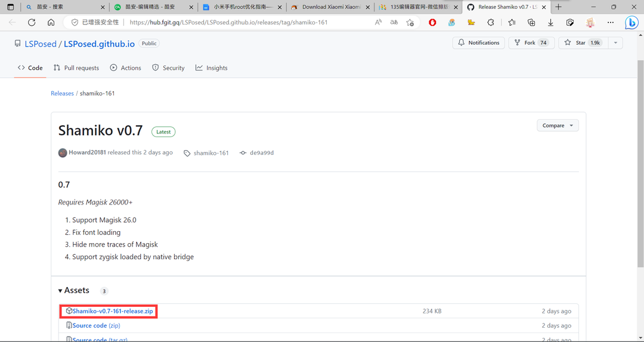Click the 234 KB file size text
Screen dimensions: 644x342
tap(432, 311)
